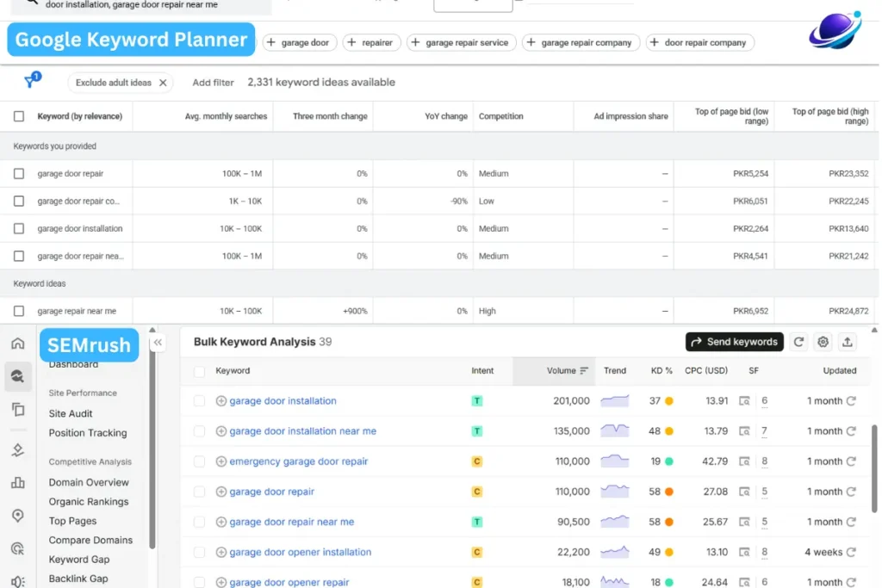Refresh data for emergency garage door repair row
Screen dimensions: 882x588
point(851,461)
